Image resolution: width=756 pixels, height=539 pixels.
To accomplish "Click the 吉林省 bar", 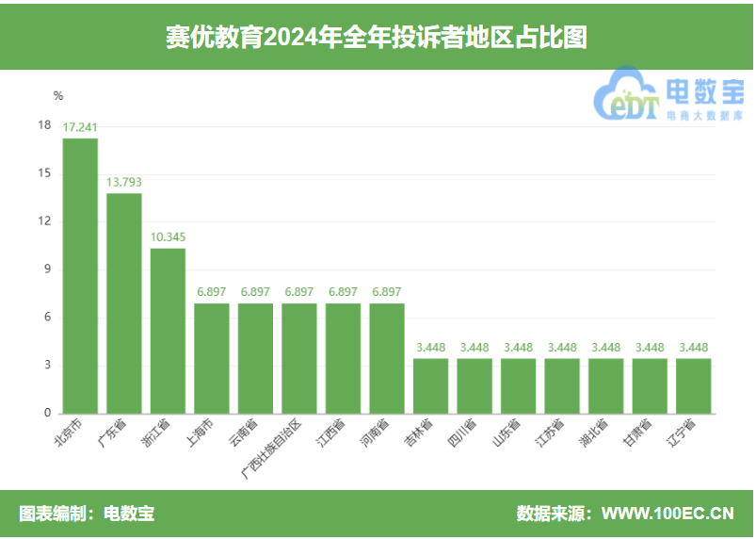I will (x=431, y=386).
